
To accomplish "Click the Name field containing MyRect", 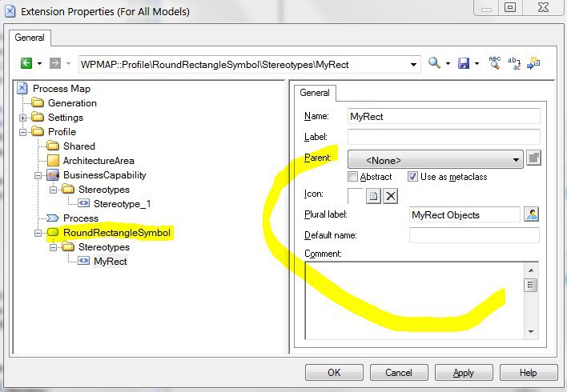I will point(444,116).
